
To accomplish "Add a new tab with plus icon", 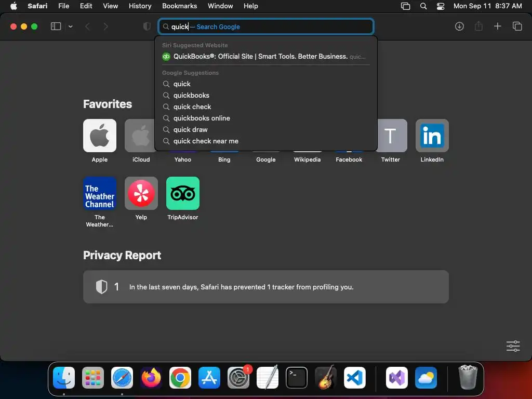I will click(x=497, y=26).
